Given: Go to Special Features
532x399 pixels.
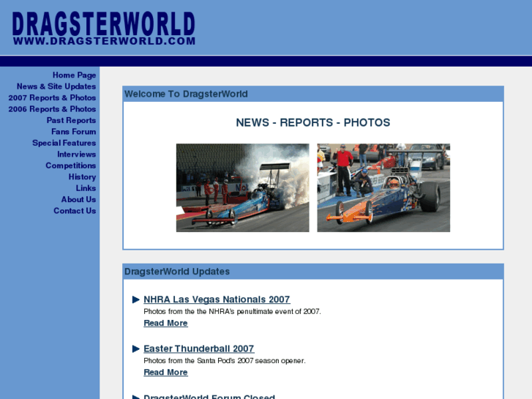Looking at the screenshot, I should 64,143.
